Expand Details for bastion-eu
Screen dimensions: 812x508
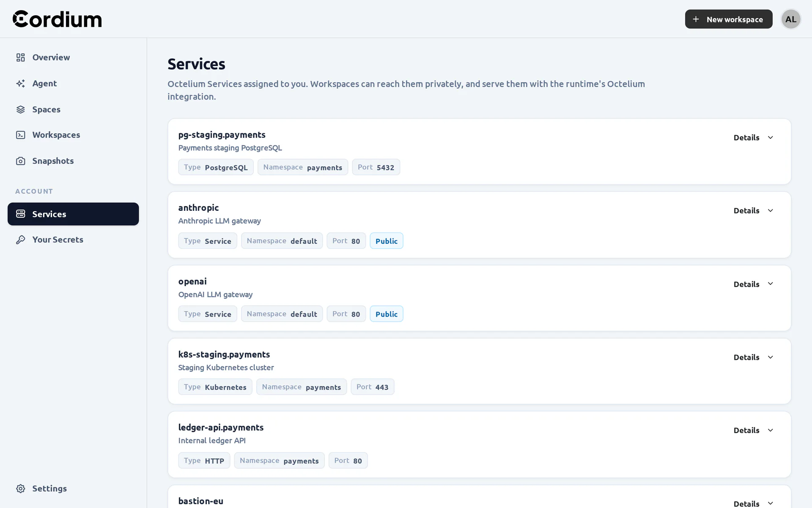754,503
